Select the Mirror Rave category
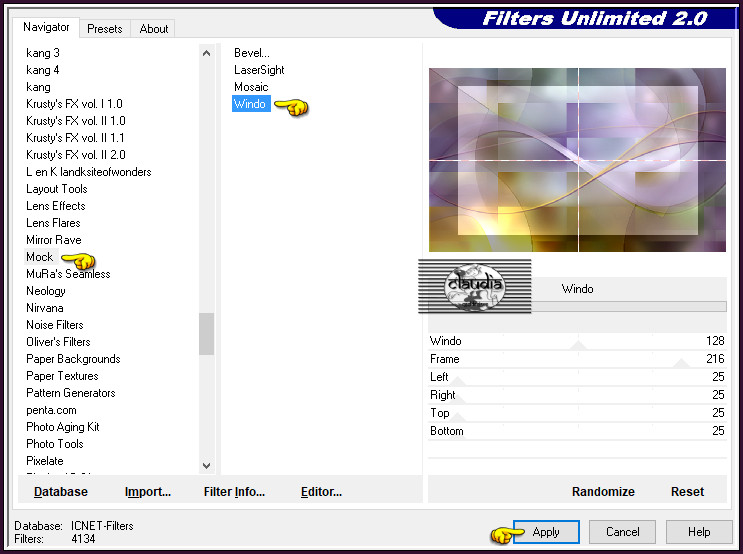Screen dimensions: 743x554 [54, 240]
